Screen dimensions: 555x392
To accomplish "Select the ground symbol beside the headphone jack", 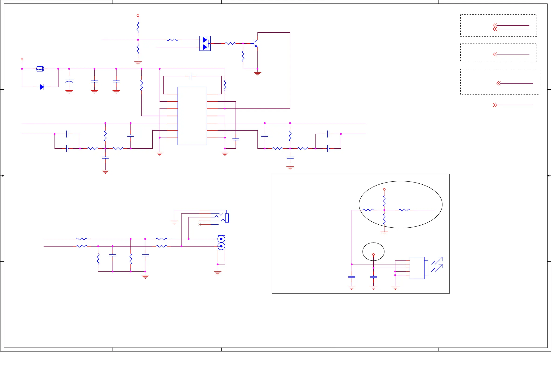I will tap(174, 223).
